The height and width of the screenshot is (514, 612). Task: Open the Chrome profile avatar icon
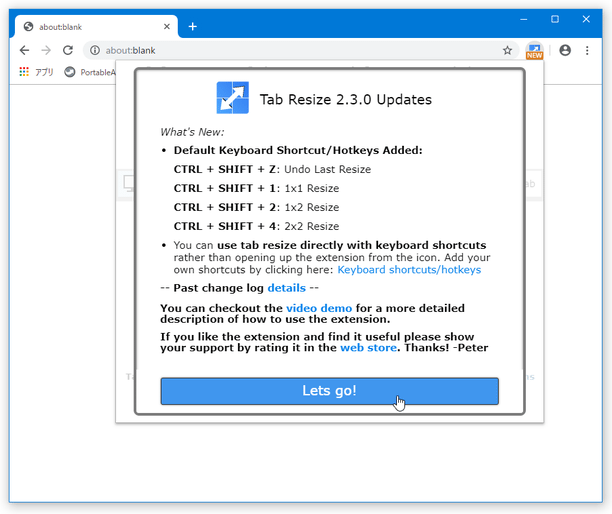click(x=565, y=50)
